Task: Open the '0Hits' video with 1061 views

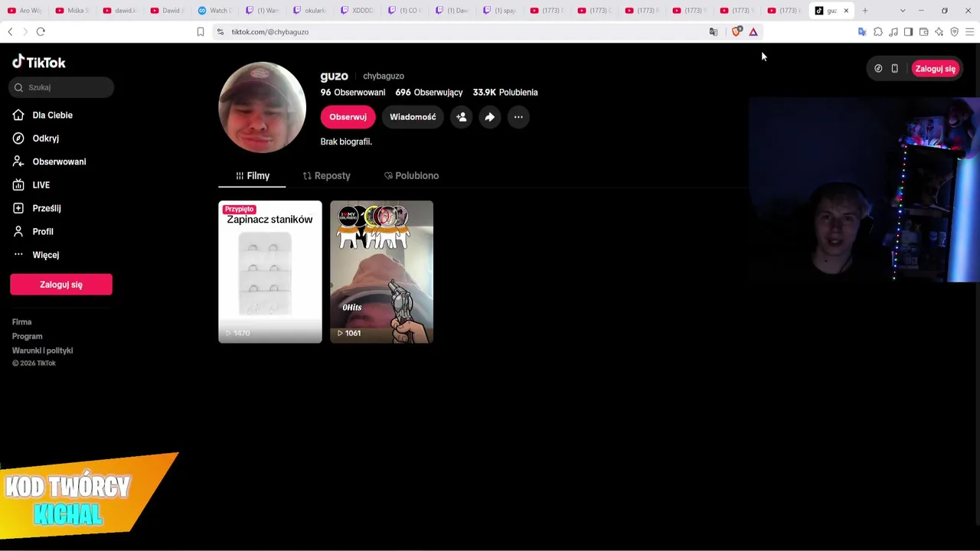Action: (381, 272)
